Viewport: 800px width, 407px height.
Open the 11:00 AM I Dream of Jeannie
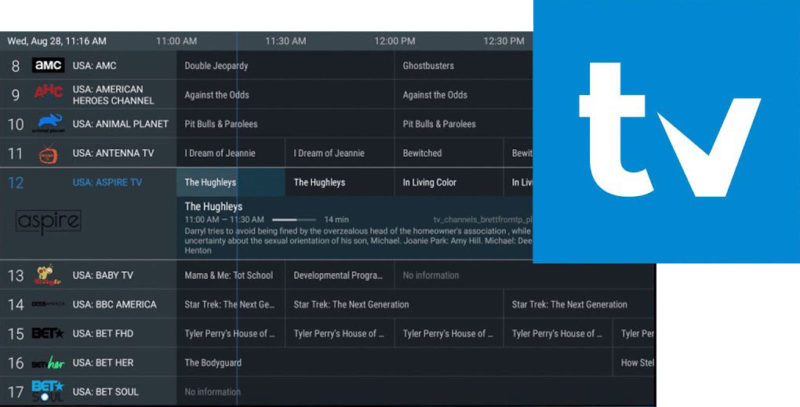pyautogui.click(x=231, y=153)
